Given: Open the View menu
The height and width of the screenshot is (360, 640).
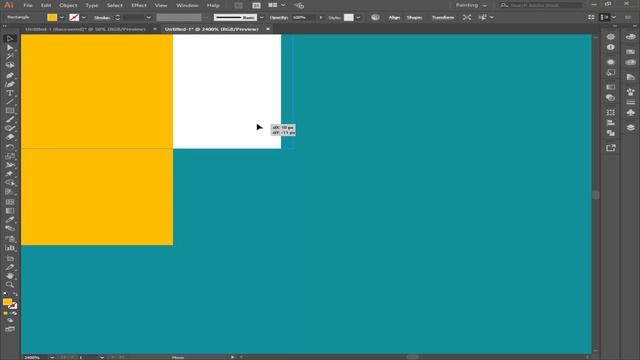Looking at the screenshot, I should coord(161,5).
